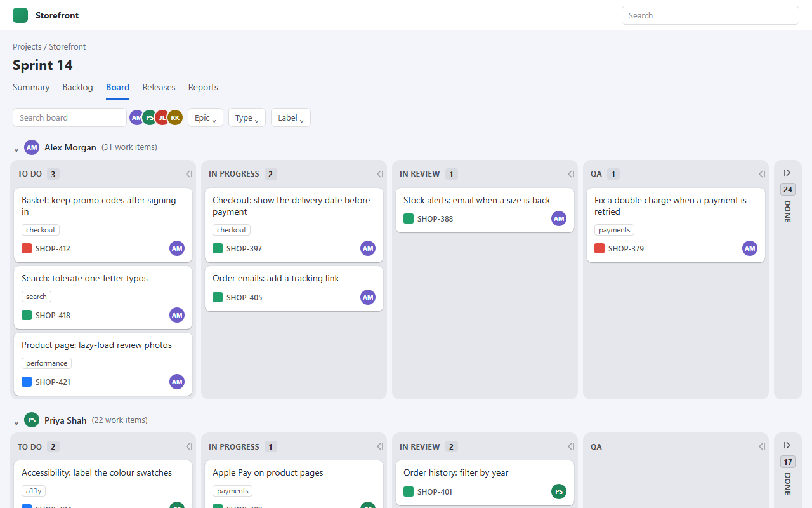The image size is (812, 508).
Task: Click the green issue type icon beside SHOP-388
Action: [x=409, y=218]
